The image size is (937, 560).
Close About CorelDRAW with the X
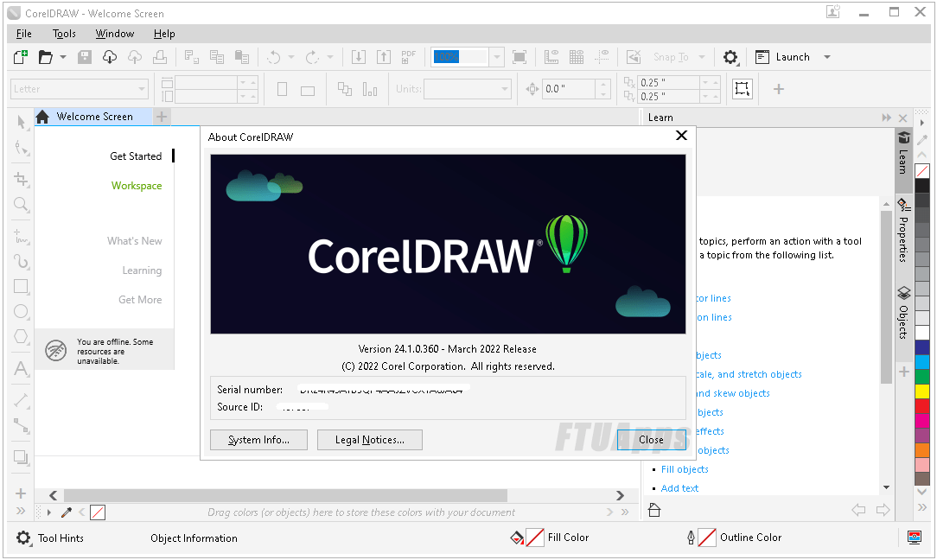coord(681,136)
